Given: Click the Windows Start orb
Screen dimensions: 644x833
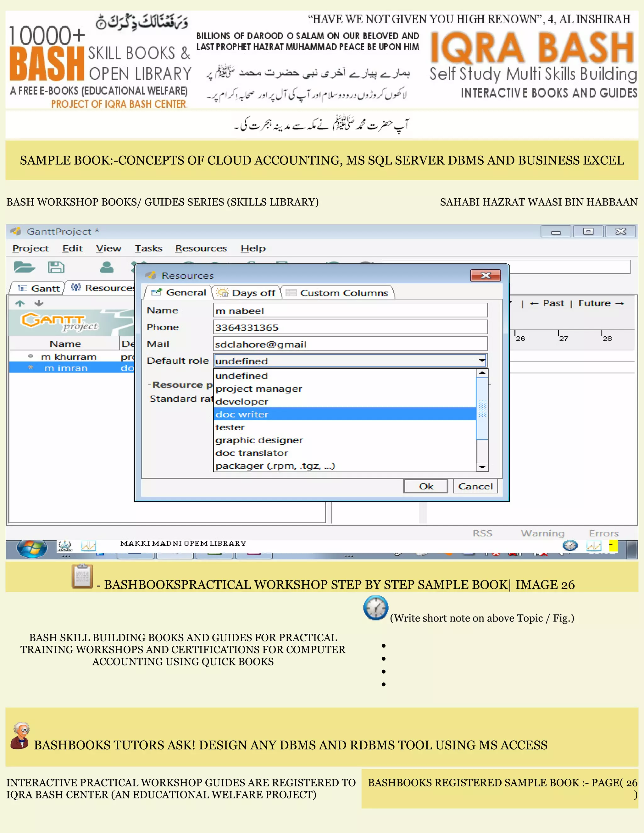Looking at the screenshot, I should coord(32,549).
